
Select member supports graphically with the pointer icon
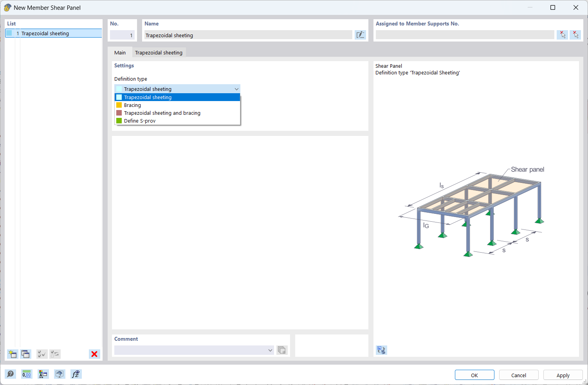575,34
